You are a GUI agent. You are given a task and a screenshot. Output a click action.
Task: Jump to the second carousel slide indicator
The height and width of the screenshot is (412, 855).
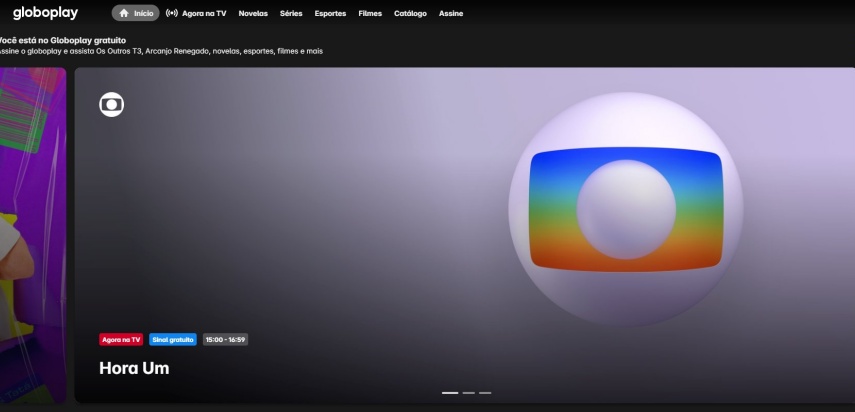(x=468, y=392)
